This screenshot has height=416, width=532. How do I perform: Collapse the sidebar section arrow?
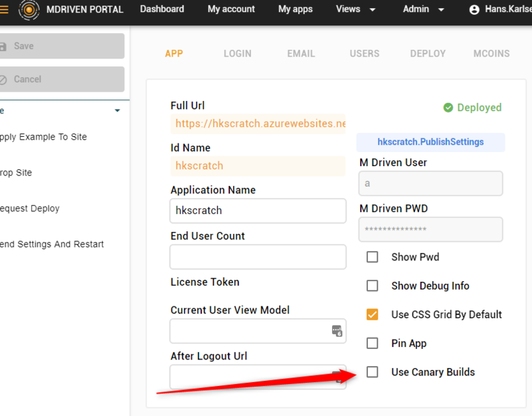(118, 110)
